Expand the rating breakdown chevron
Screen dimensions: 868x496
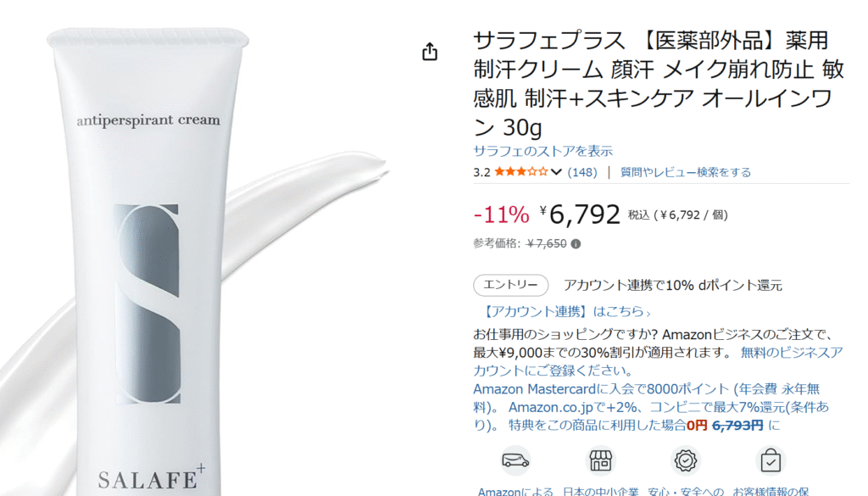point(556,172)
